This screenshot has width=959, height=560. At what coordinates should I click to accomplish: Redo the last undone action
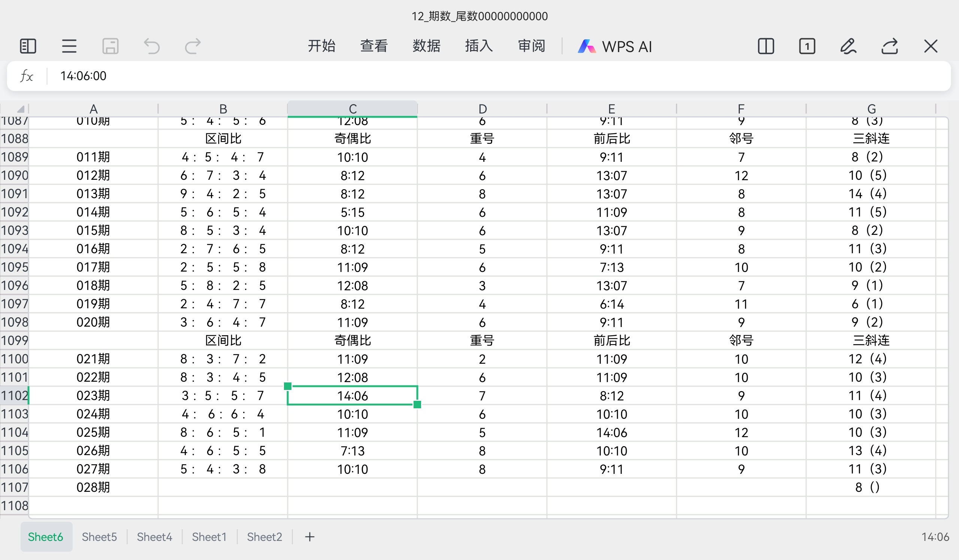pyautogui.click(x=193, y=46)
